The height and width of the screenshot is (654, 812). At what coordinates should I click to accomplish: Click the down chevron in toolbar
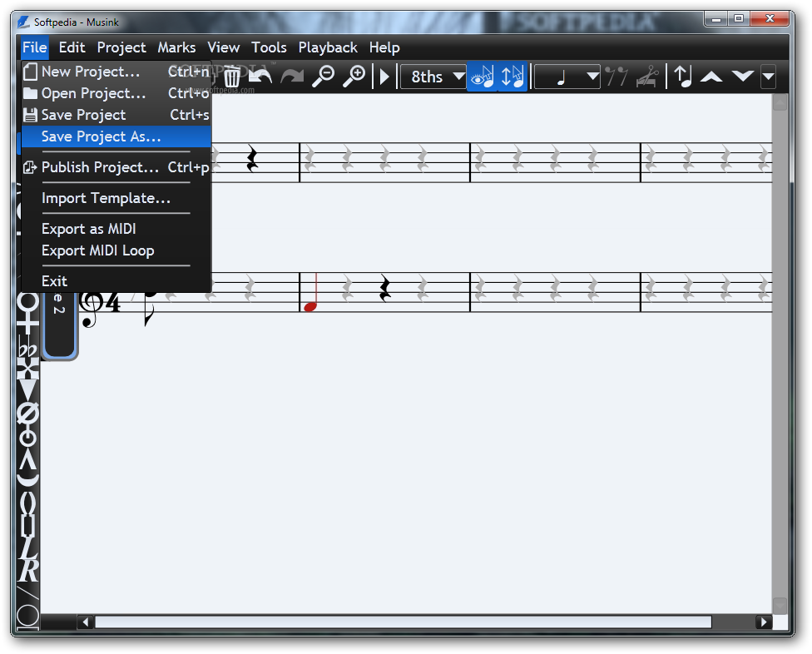coord(743,77)
